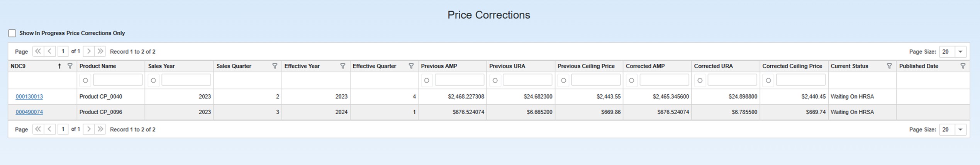
Task: Enable Show In Progress Price Corrections Only
Action: (12, 33)
